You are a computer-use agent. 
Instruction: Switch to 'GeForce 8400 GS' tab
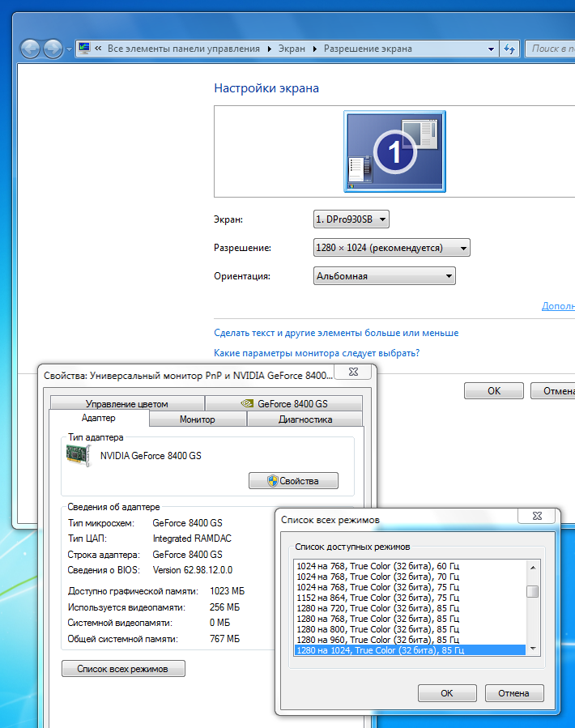283,403
